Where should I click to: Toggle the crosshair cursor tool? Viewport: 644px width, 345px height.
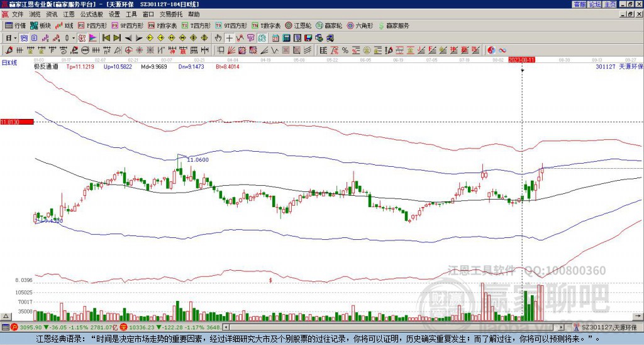[229, 38]
